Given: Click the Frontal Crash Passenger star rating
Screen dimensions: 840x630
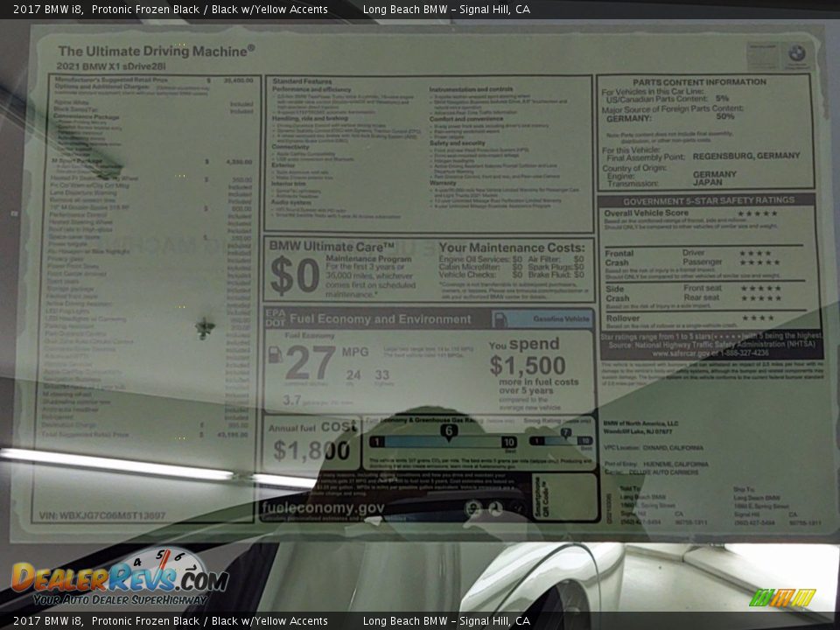Looking at the screenshot, I should [759, 262].
